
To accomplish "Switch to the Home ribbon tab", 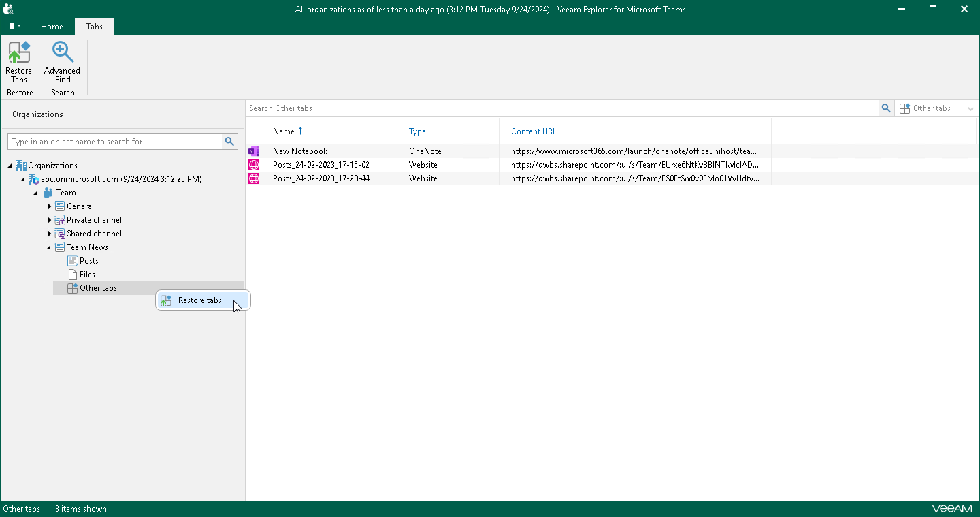I will click(52, 26).
